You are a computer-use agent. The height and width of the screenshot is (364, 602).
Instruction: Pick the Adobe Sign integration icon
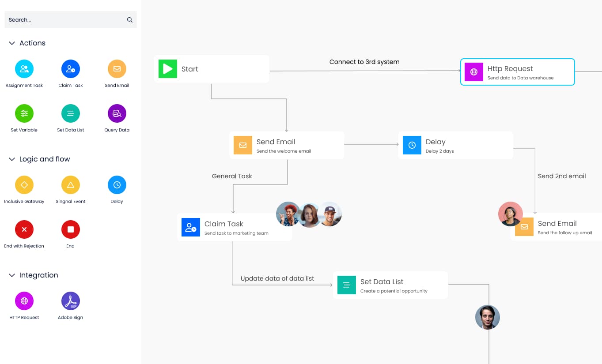71,301
